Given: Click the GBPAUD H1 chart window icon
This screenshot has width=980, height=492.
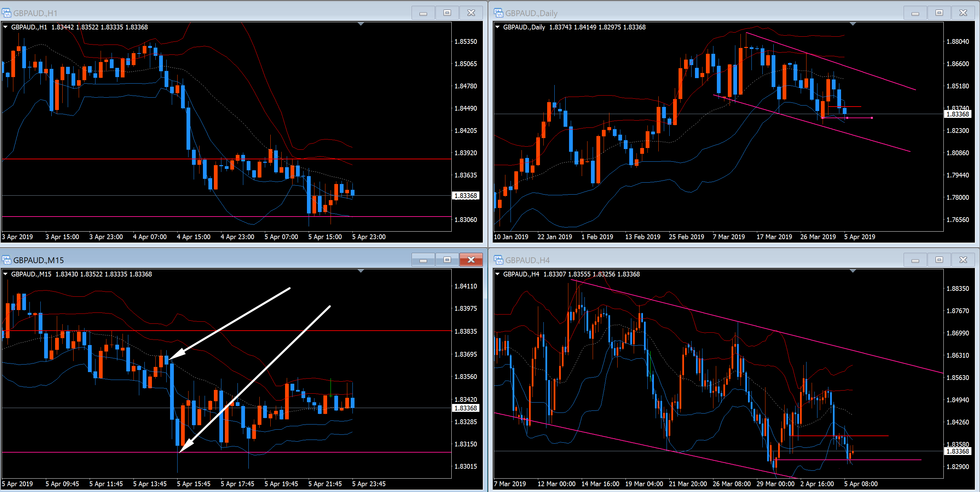Looking at the screenshot, I should [7, 13].
